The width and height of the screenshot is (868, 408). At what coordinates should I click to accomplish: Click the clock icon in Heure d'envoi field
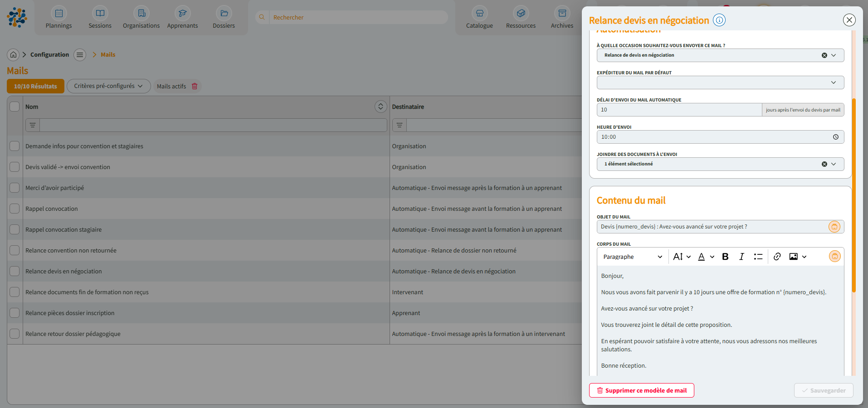click(x=836, y=136)
